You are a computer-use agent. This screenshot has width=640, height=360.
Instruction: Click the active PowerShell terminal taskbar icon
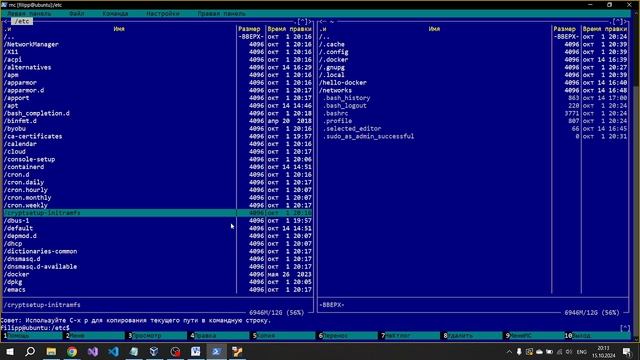(x=216, y=351)
